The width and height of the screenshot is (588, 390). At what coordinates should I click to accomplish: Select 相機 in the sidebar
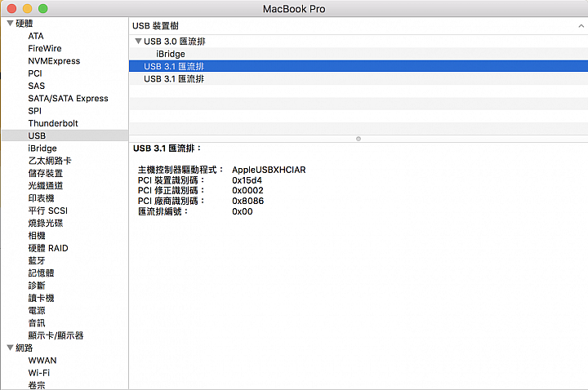coord(37,236)
